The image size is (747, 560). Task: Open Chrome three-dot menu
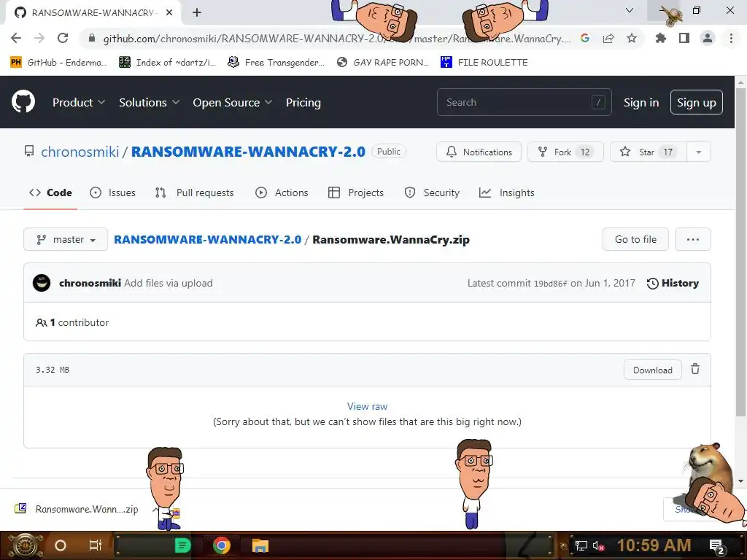731,38
